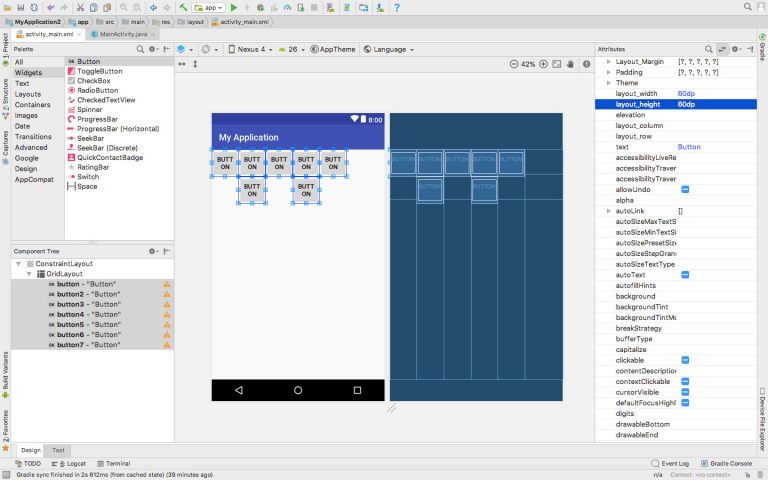768x480 pixels.
Task: Open the Terminal tool window tab
Action: [114, 463]
